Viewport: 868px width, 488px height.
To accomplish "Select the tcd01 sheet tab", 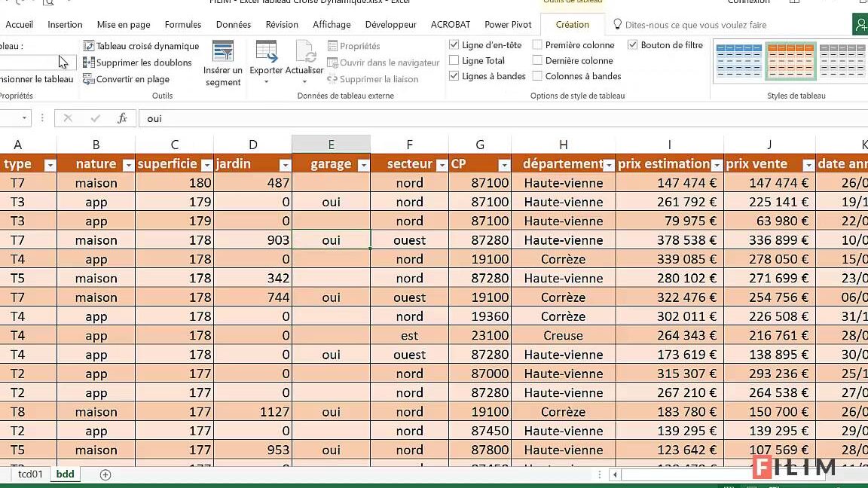I will (x=29, y=474).
